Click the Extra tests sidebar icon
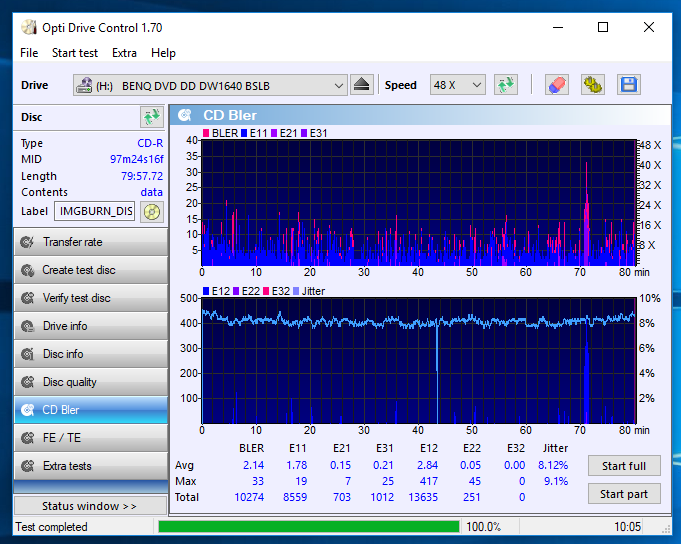Viewport: 681px width, 544px height. tap(27, 466)
